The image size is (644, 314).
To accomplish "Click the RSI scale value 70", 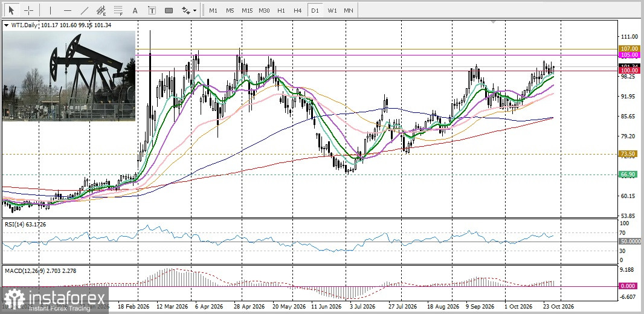I will [623, 232].
